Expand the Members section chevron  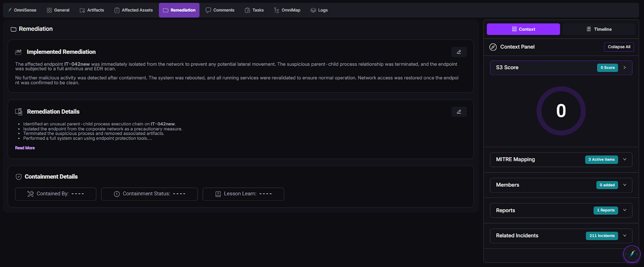625,185
